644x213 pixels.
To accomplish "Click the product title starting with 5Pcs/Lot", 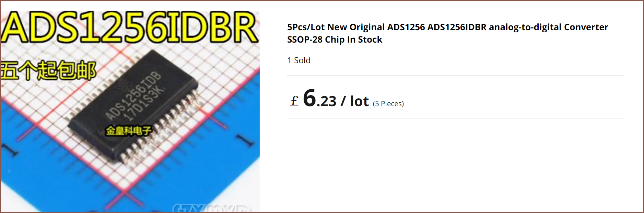I will 447,27.
